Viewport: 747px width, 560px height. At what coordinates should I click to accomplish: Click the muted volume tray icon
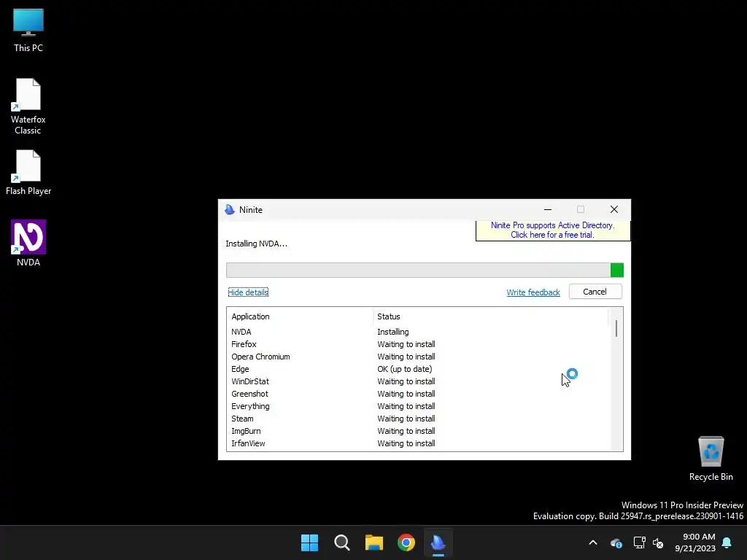[x=658, y=542]
